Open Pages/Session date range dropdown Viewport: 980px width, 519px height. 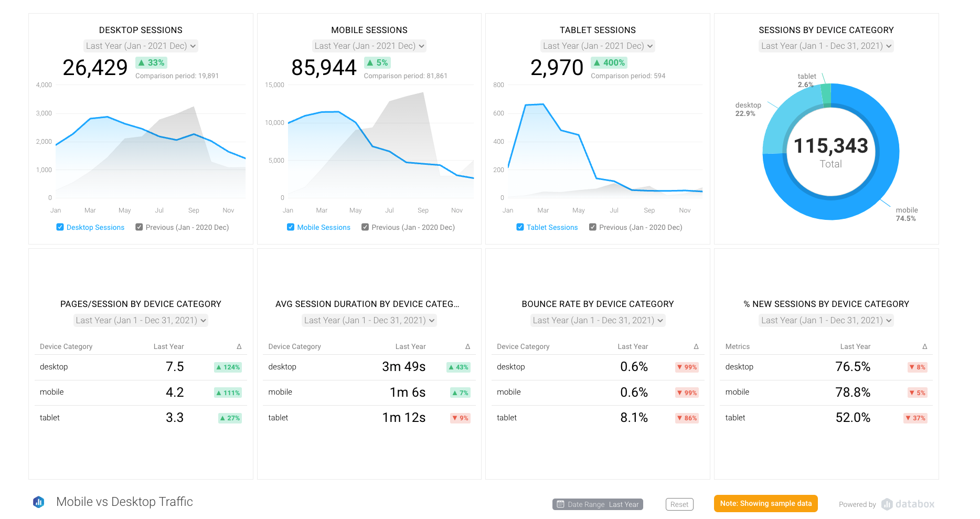[141, 321]
